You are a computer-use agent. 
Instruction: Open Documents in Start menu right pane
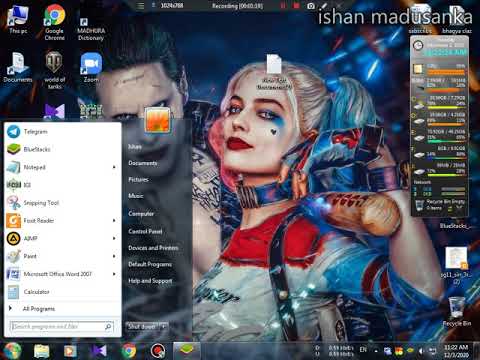click(143, 163)
